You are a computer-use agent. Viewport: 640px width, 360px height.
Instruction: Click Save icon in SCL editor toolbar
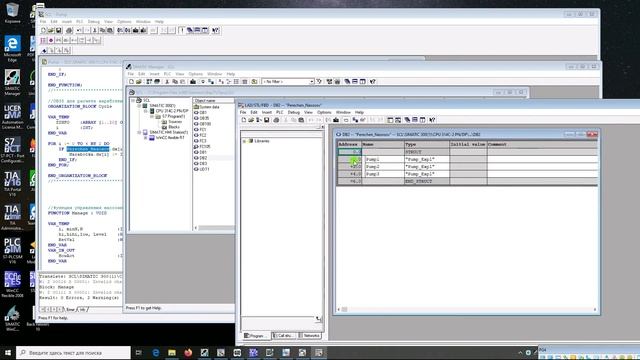pos(58,31)
